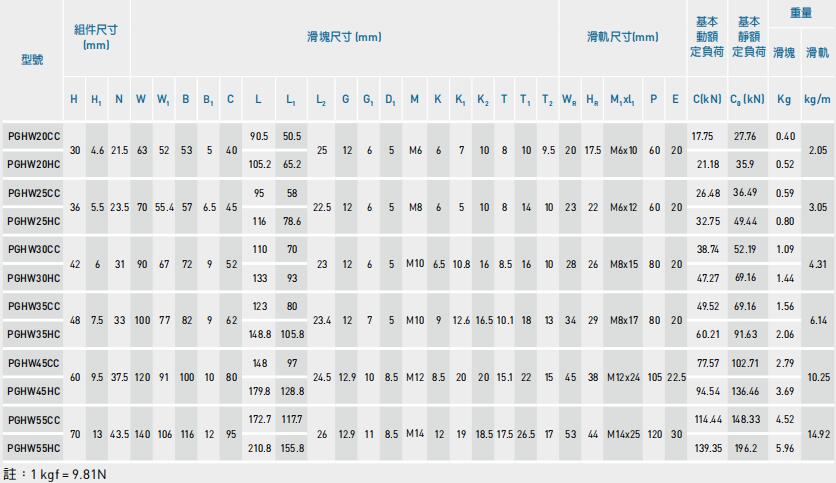
Task: Select the PGHW20HC model name
Action: (31, 163)
